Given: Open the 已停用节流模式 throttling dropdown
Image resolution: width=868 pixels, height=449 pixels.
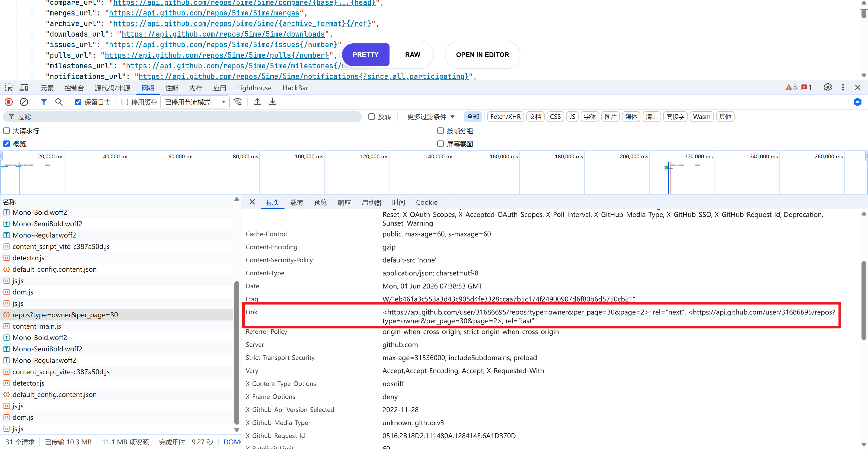Looking at the screenshot, I should [195, 102].
